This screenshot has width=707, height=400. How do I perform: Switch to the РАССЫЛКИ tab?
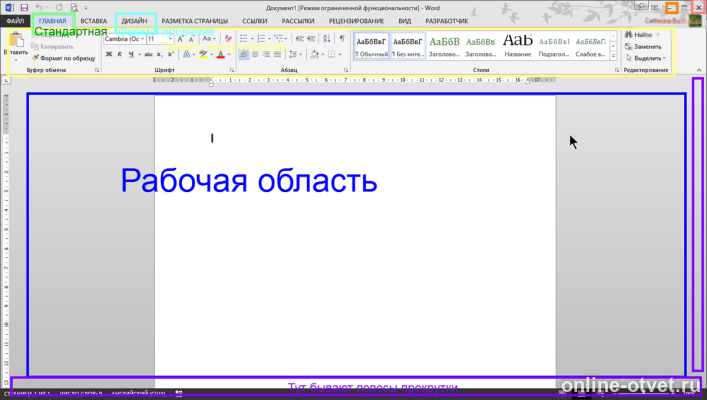pyautogui.click(x=298, y=21)
